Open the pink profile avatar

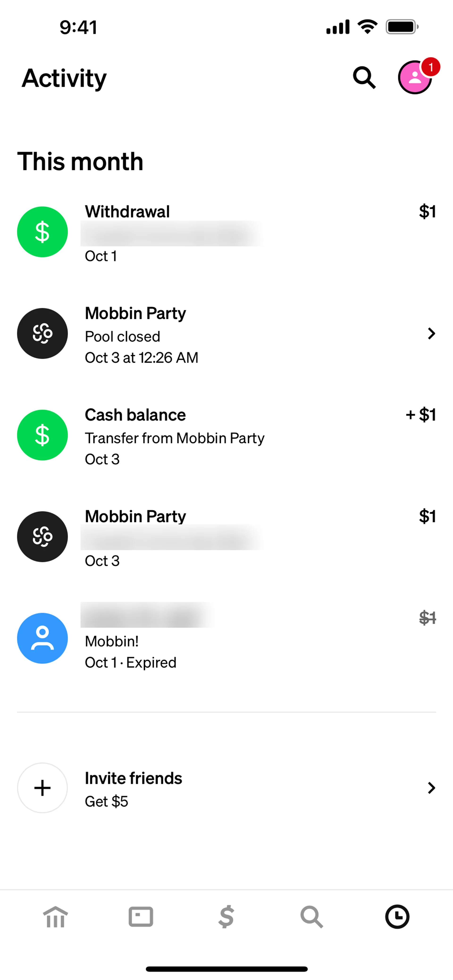click(x=414, y=78)
